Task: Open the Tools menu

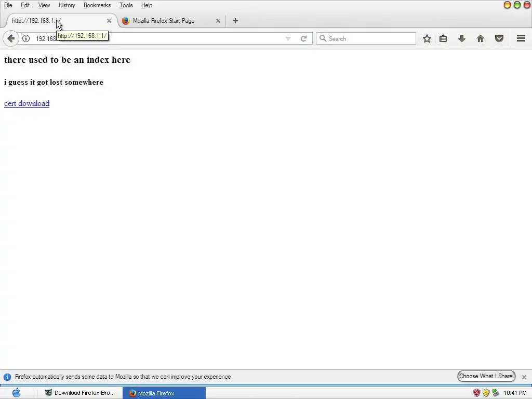Action: coord(126,5)
